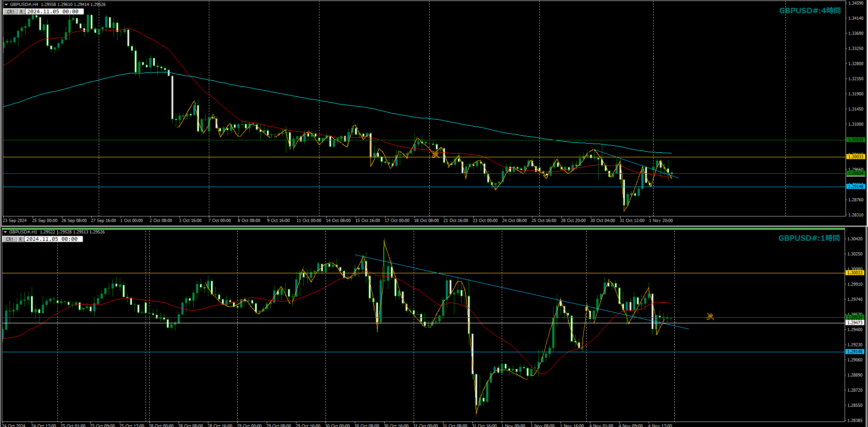The width and height of the screenshot is (868, 427).
Task: Click the R button on H4 chart
Action: coord(21,11)
